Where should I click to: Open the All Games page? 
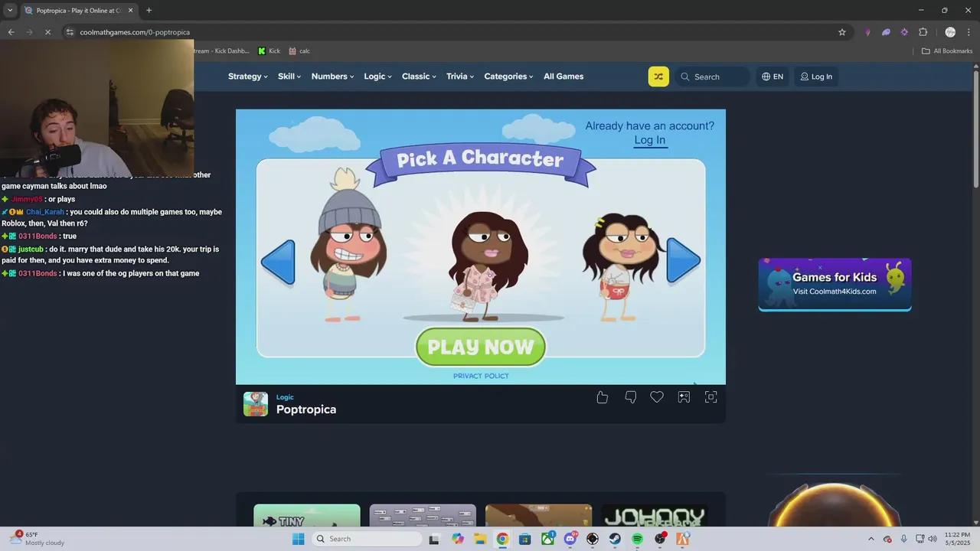563,77
